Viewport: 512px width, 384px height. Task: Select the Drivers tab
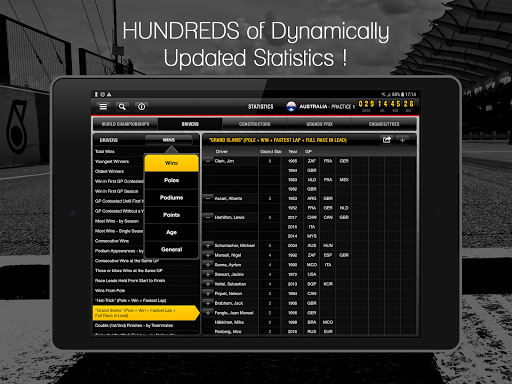click(x=190, y=124)
